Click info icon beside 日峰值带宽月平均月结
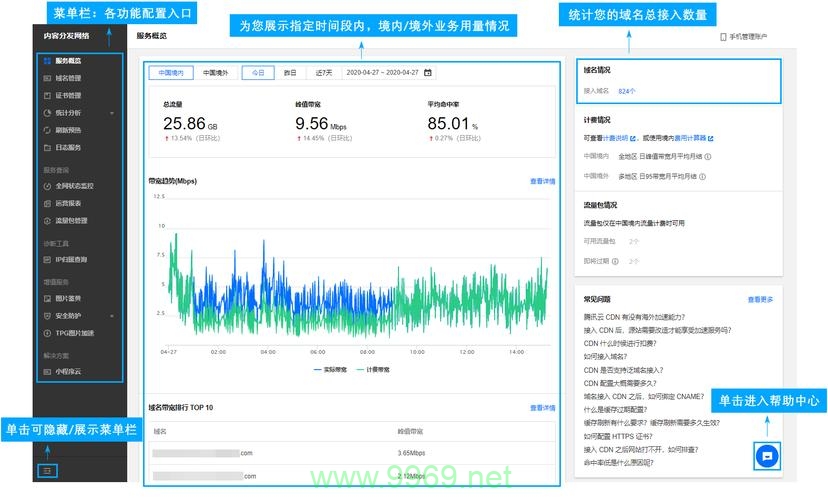The height and width of the screenshot is (500, 828). tap(708, 156)
